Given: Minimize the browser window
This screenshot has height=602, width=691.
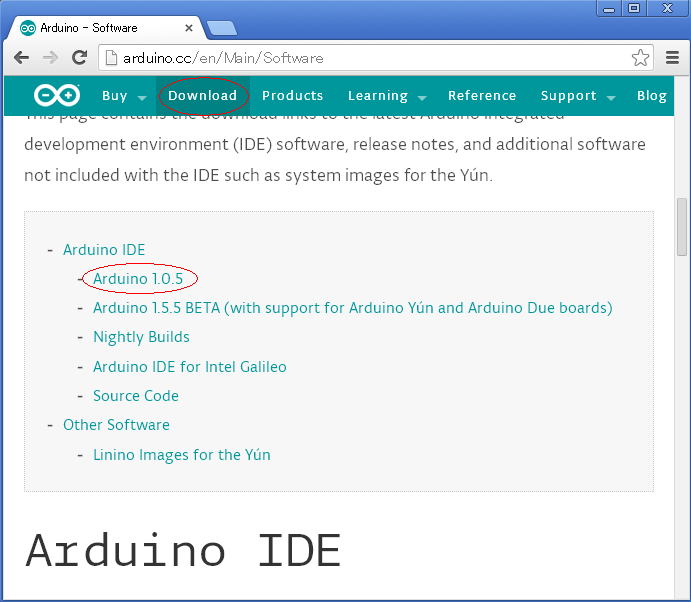Looking at the screenshot, I should point(609,8).
